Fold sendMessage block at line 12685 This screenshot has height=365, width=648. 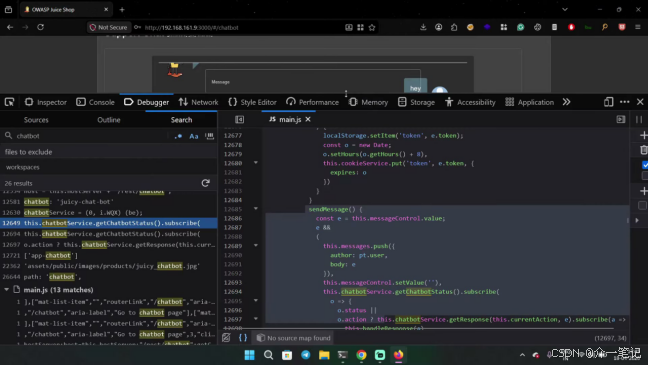coord(256,209)
